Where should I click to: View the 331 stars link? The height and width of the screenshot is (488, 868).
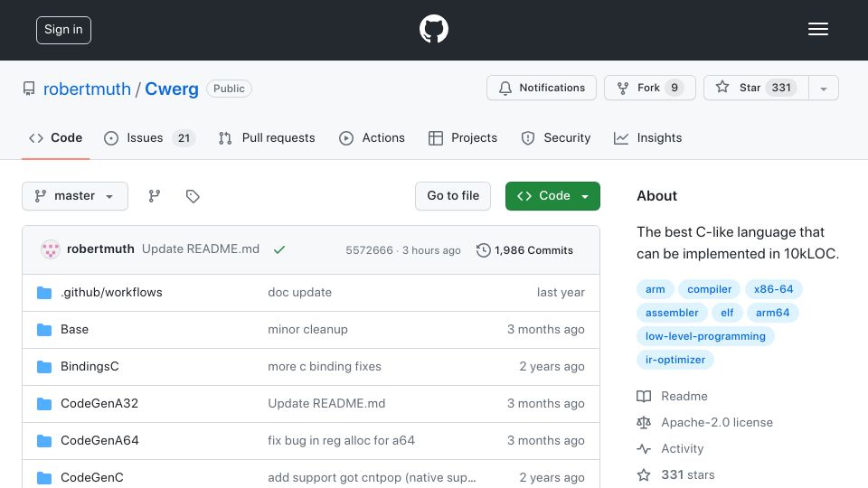[675, 474]
